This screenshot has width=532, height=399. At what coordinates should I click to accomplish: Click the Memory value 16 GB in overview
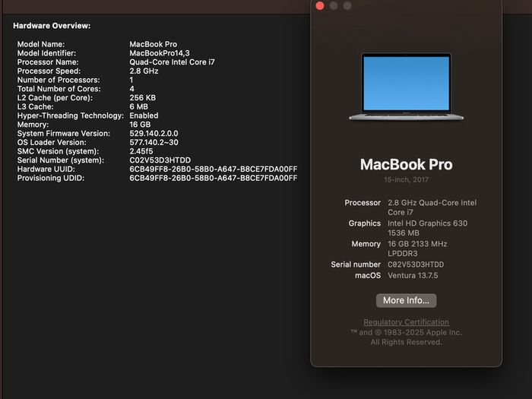click(x=140, y=125)
